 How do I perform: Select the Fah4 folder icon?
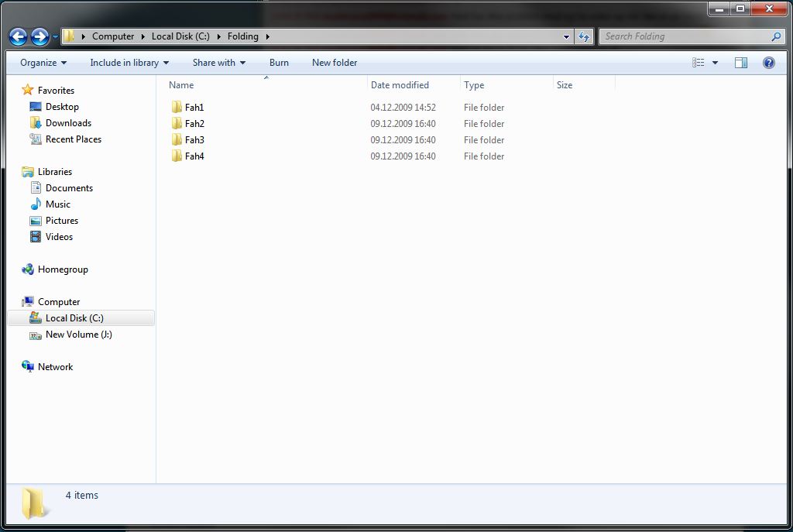tap(177, 156)
